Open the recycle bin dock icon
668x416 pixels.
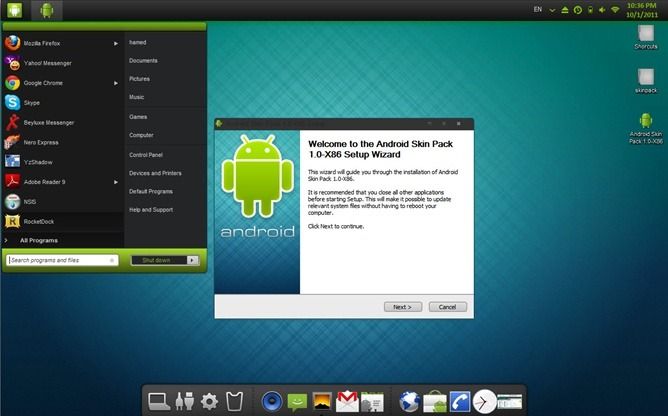(234, 401)
